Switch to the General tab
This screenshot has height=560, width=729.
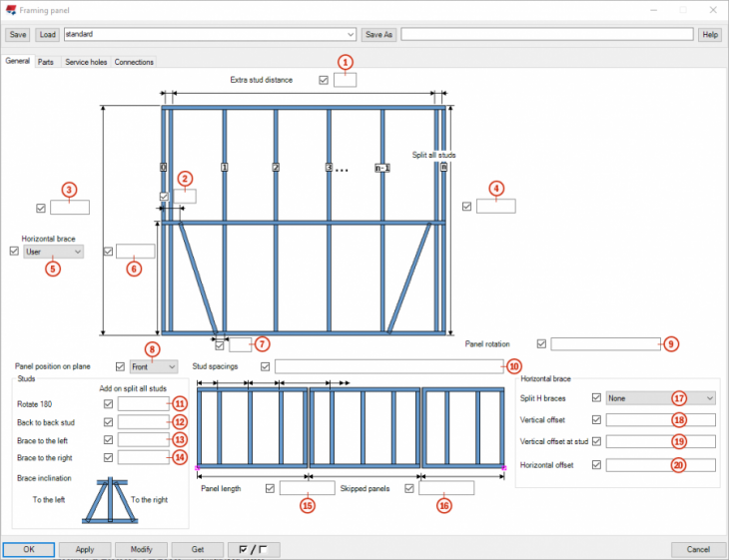18,61
